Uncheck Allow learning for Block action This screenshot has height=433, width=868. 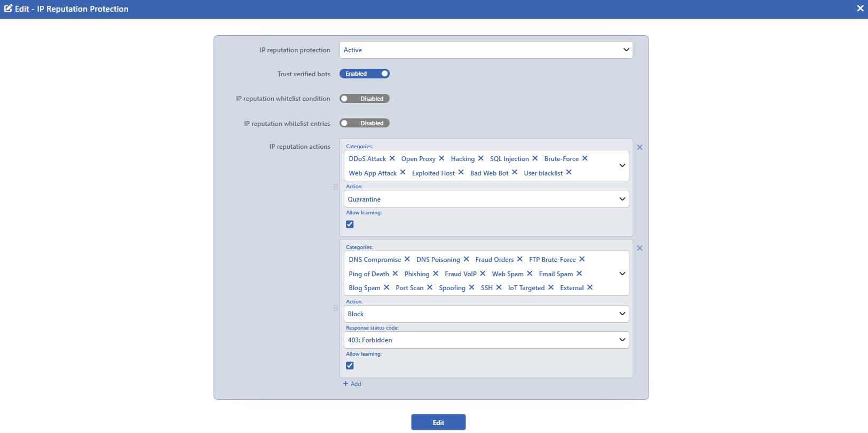[x=350, y=366]
